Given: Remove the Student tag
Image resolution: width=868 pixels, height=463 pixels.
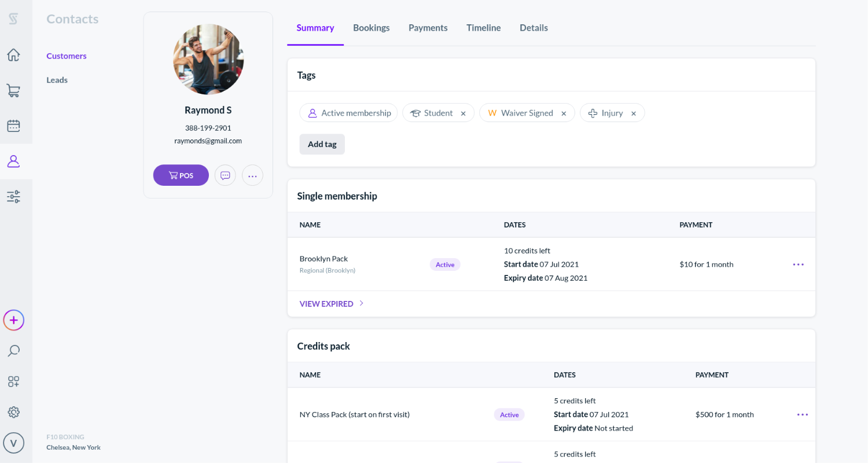Looking at the screenshot, I should (463, 113).
